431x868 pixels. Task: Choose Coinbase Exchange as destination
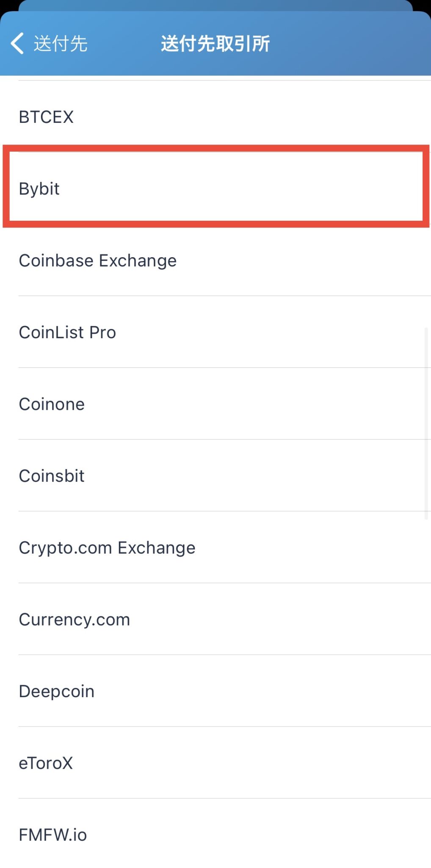(x=97, y=261)
